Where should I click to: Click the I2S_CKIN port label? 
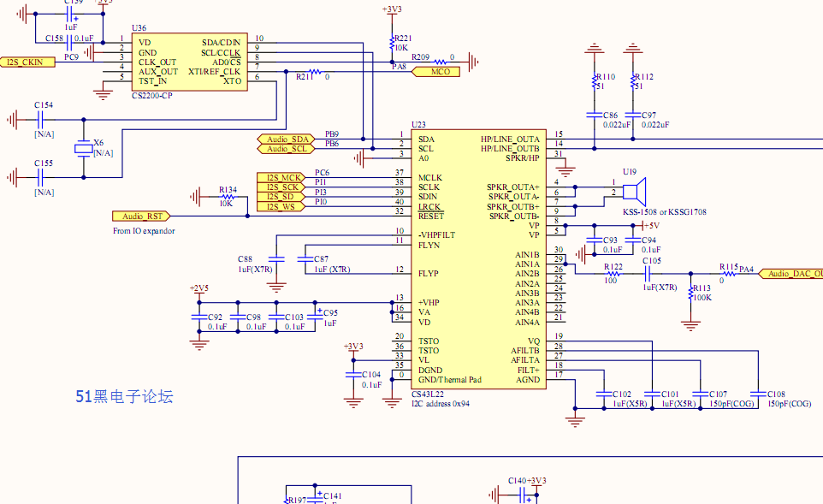(x=28, y=62)
